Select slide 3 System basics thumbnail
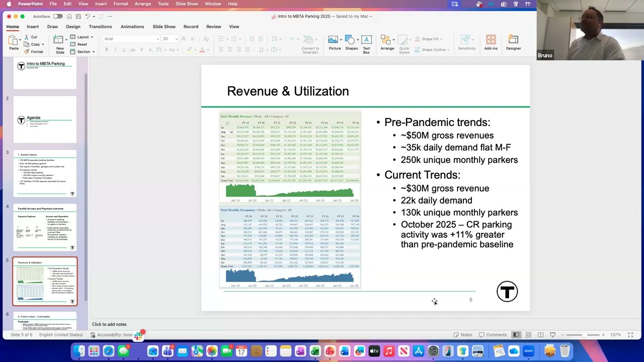Screen dimensions: 644x362 pyautogui.click(x=45, y=173)
